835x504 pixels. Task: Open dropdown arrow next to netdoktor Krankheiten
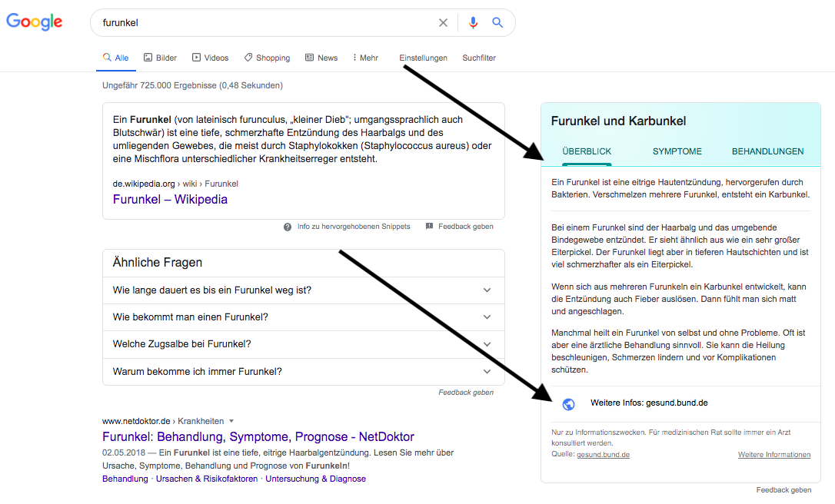coord(231,421)
